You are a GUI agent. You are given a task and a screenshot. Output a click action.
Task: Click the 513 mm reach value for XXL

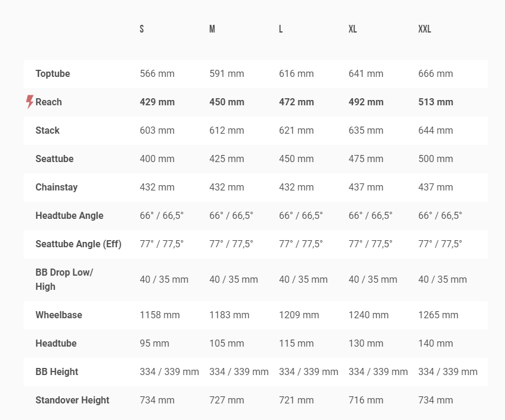click(x=435, y=102)
